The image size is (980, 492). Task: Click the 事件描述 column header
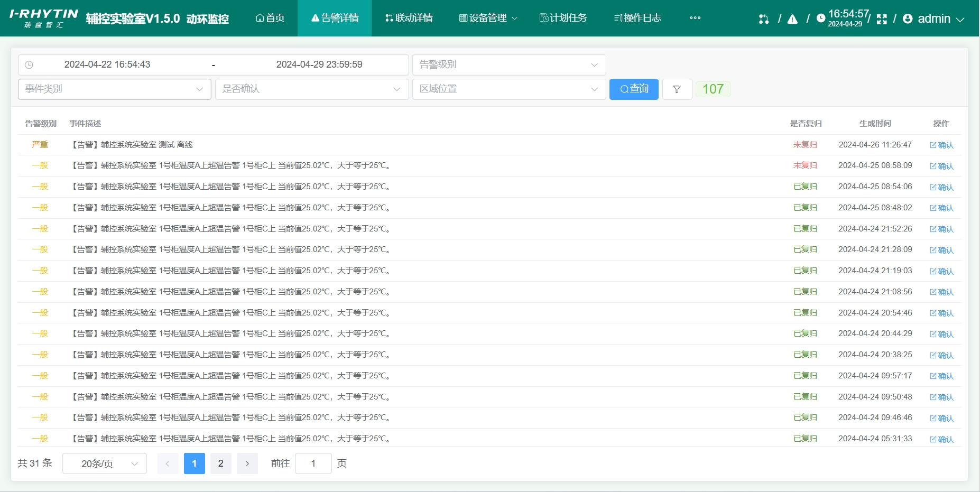point(85,124)
